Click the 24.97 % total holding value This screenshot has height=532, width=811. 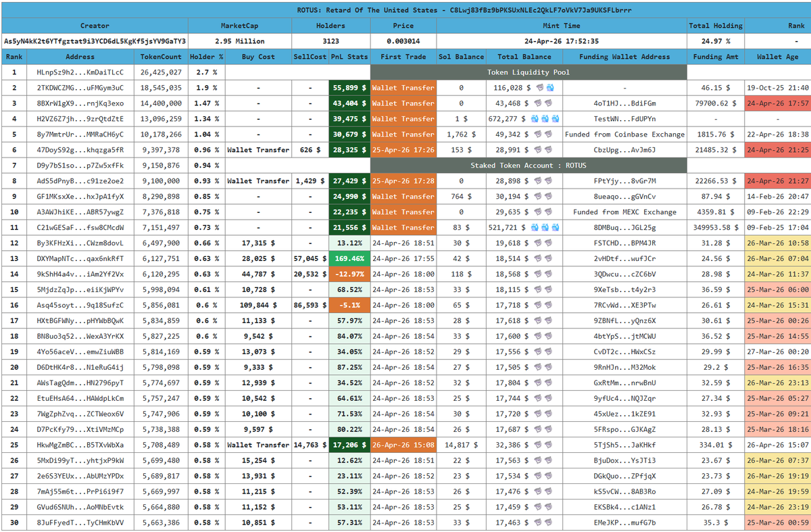pyautogui.click(x=716, y=41)
